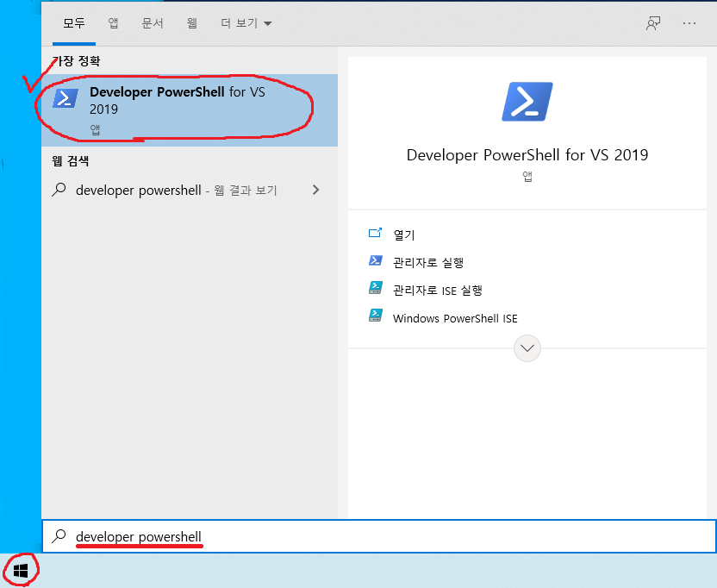Expand the 더 보기 dropdown filter
The height and width of the screenshot is (588, 717).
(246, 23)
